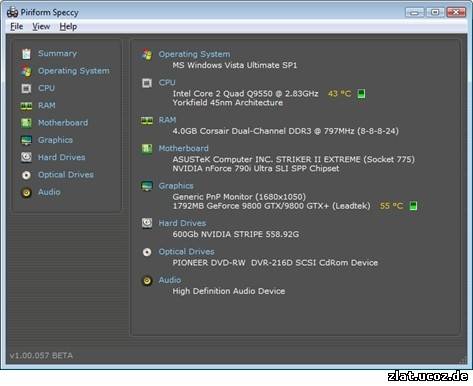Maximize the Speccy window
Viewport: 473px width, 386px height.
point(435,12)
